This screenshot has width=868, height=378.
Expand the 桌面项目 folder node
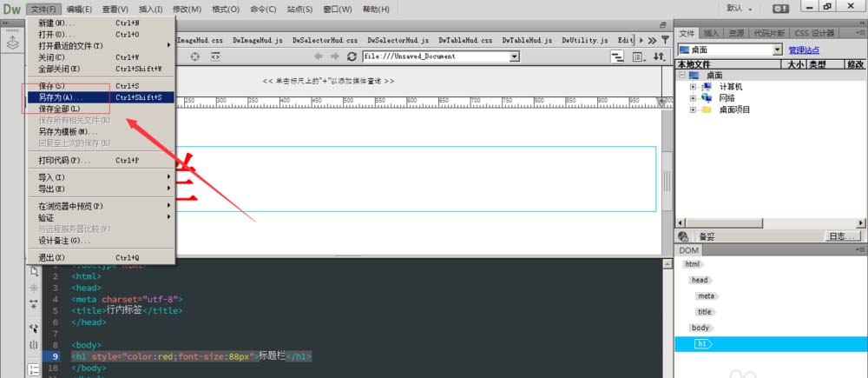[694, 109]
